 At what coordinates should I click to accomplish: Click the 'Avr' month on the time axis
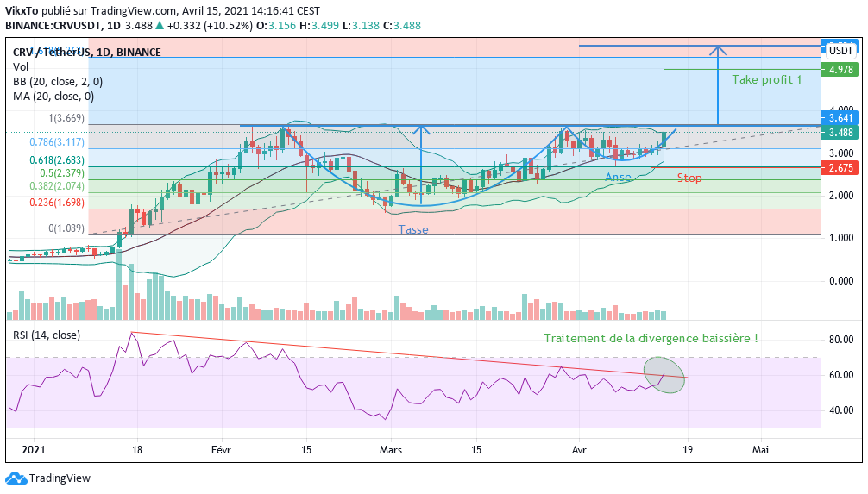(579, 450)
